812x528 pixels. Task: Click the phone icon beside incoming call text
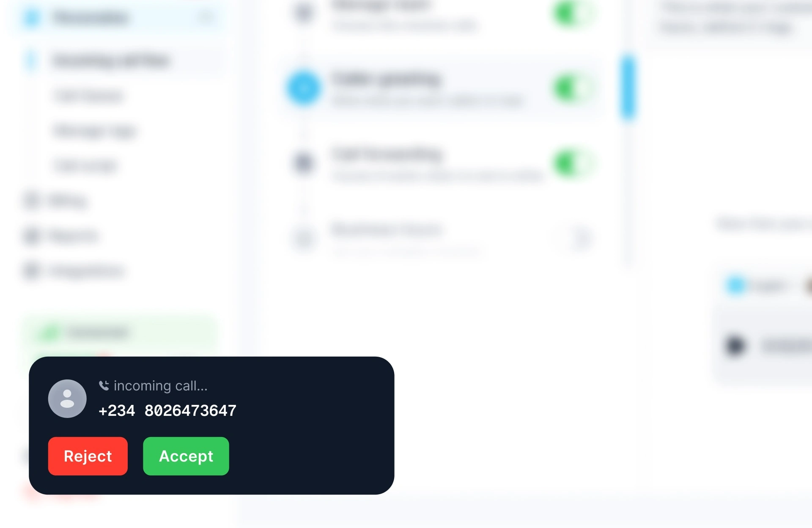pyautogui.click(x=104, y=385)
